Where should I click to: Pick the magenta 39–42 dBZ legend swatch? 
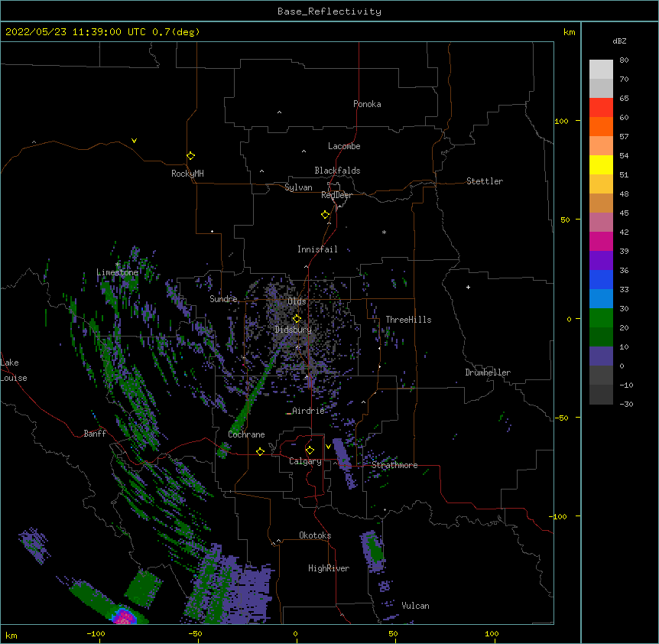click(x=601, y=241)
